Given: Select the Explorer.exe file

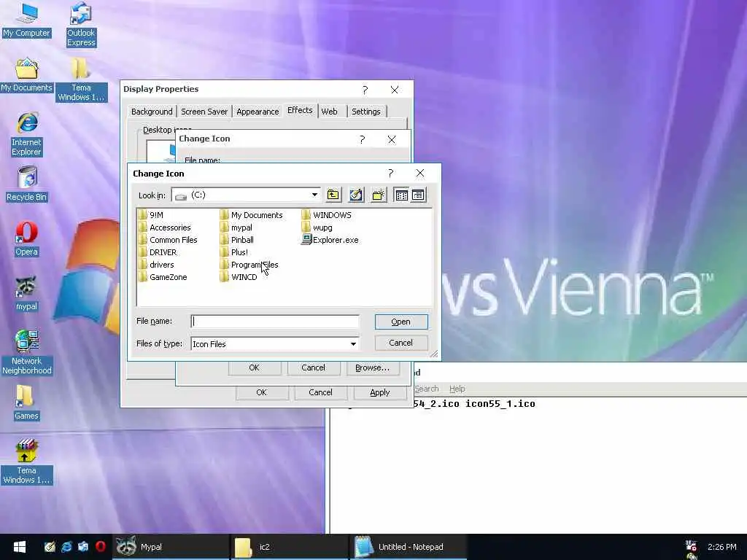Looking at the screenshot, I should [x=330, y=239].
